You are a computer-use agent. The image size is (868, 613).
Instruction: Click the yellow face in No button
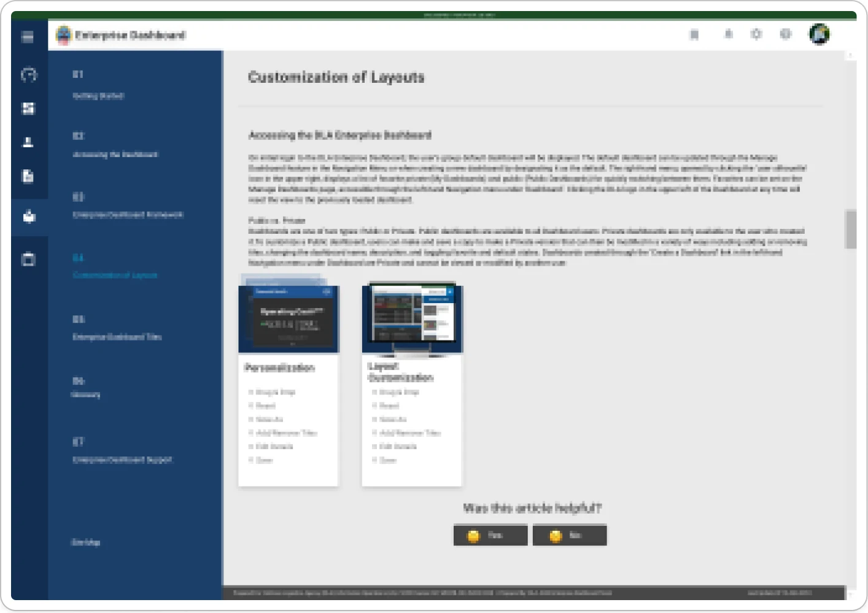point(556,536)
